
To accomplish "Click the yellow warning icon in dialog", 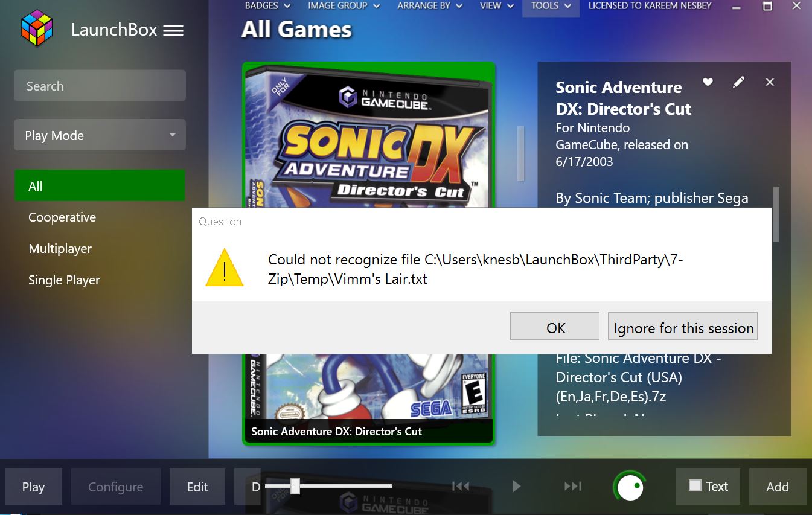I will click(x=224, y=267).
